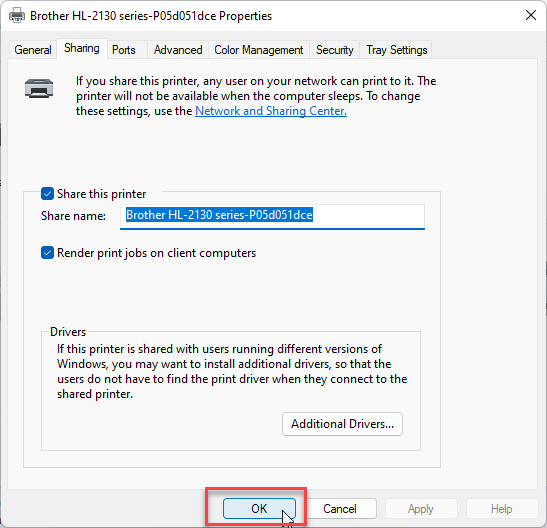Confirm changes with the OK button
Viewport: 547px width, 528px height.
tap(259, 508)
